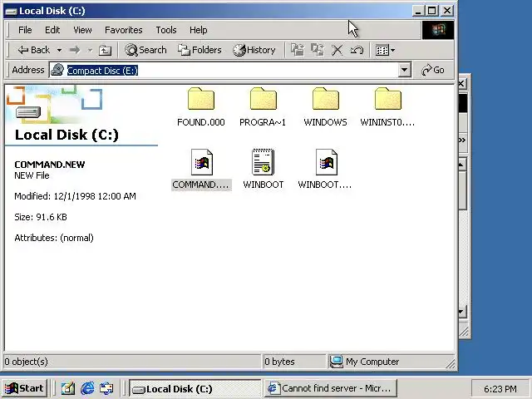Select the COMMAND.NEW file icon
This screenshot has width=532, height=399.
pyautogui.click(x=201, y=162)
